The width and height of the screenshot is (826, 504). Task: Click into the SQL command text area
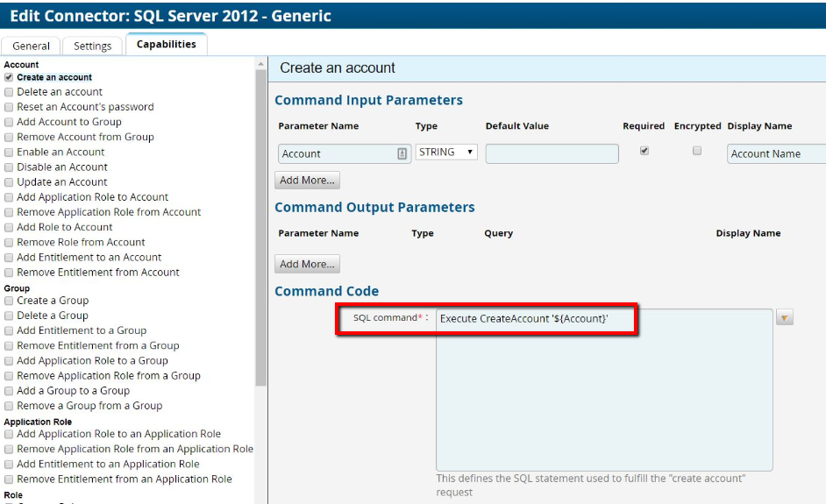point(603,394)
